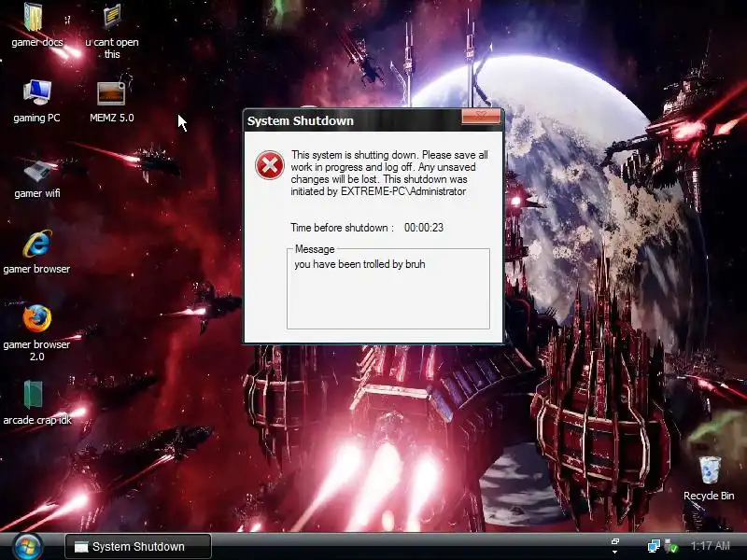747x560 pixels.
Task: Click the red error icon in dialog
Action: (270, 166)
